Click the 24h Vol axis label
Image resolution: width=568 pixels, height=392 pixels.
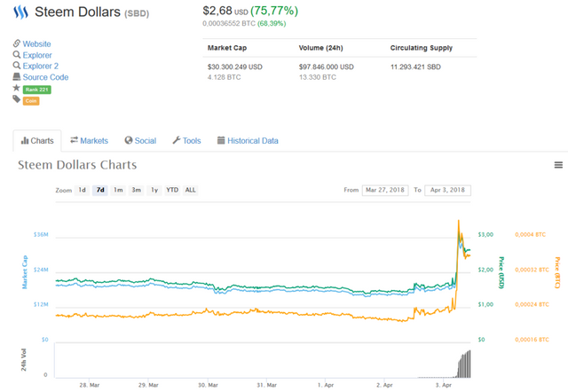(24, 360)
